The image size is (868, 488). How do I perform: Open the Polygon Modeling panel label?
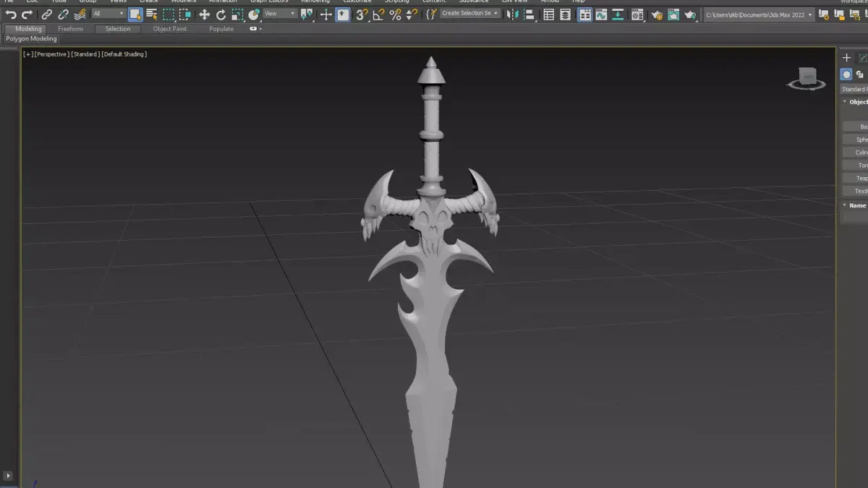31,38
